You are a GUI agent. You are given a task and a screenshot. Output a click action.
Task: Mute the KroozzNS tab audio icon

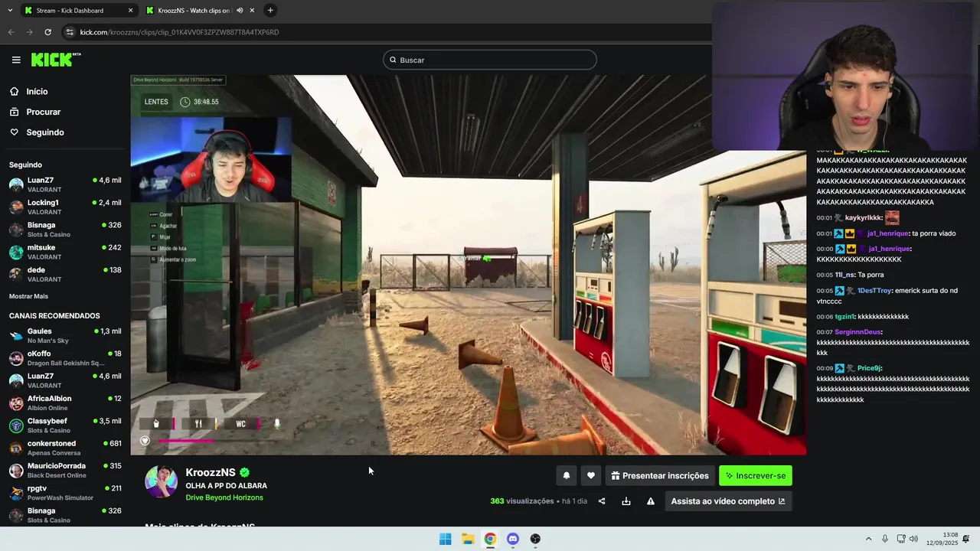pos(240,11)
